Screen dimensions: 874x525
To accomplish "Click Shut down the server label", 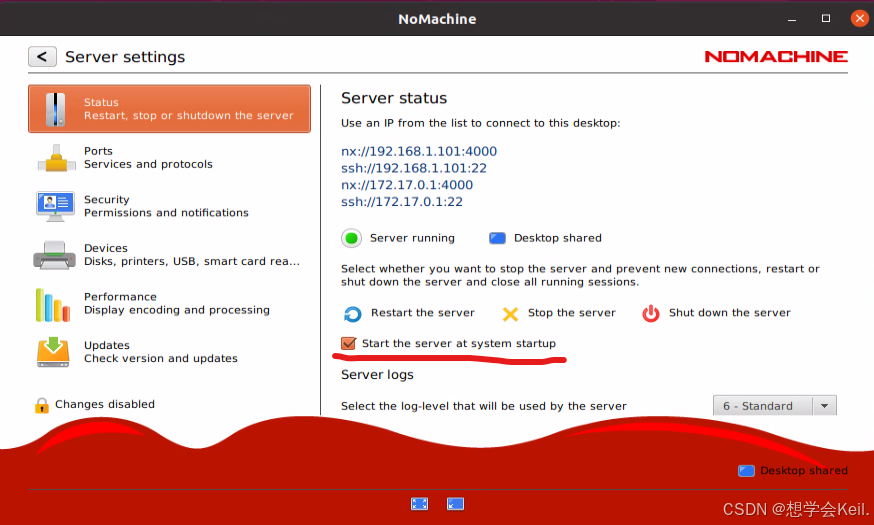I will point(730,313).
